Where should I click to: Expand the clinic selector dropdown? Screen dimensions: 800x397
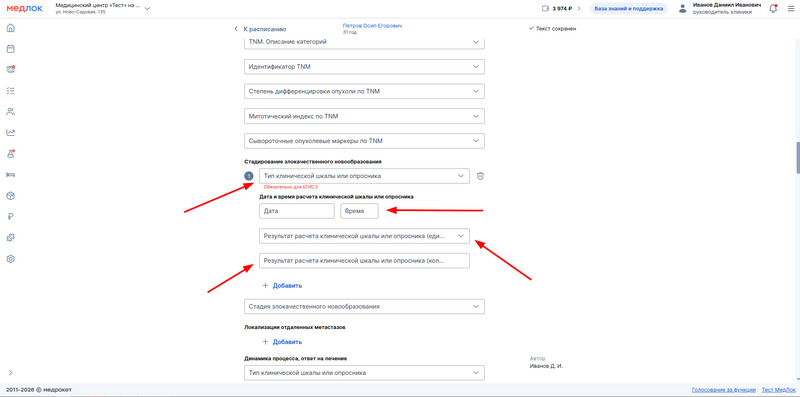(x=147, y=9)
